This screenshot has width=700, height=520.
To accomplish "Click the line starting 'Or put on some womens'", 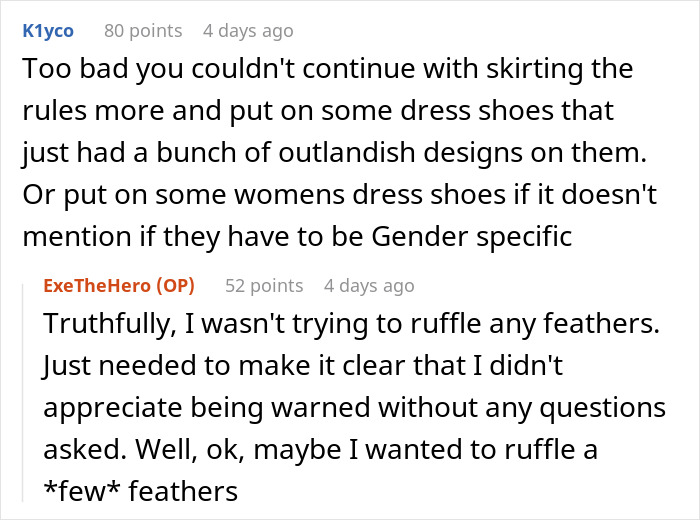I will coord(340,197).
